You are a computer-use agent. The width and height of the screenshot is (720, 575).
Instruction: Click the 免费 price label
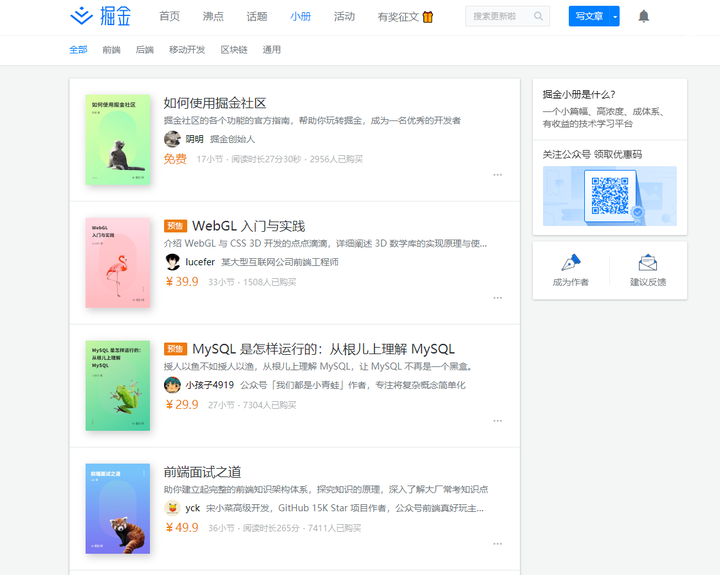click(x=175, y=159)
